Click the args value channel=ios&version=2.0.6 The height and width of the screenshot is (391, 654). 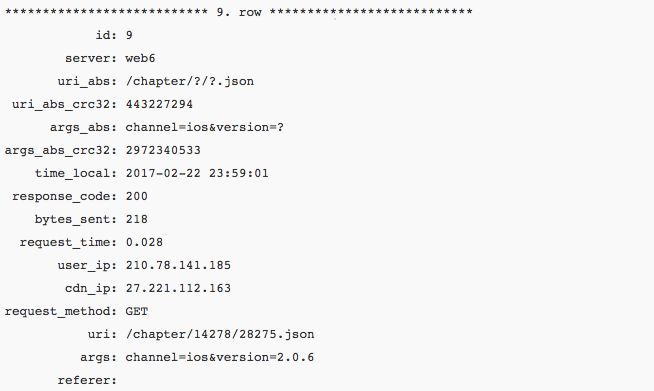pos(220,357)
